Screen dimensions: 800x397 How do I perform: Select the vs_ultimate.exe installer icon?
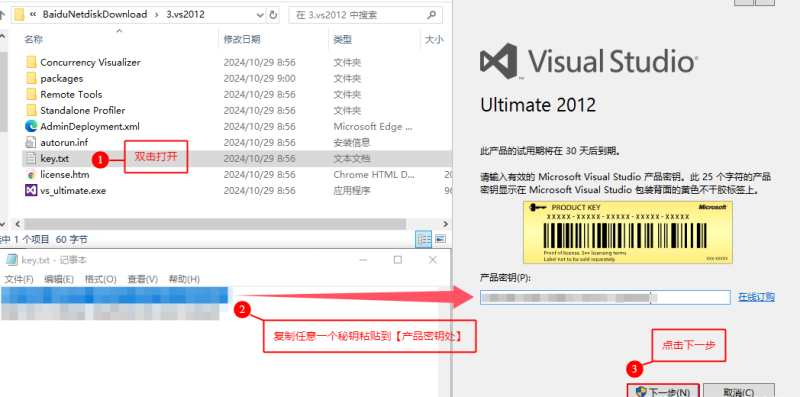click(x=31, y=191)
